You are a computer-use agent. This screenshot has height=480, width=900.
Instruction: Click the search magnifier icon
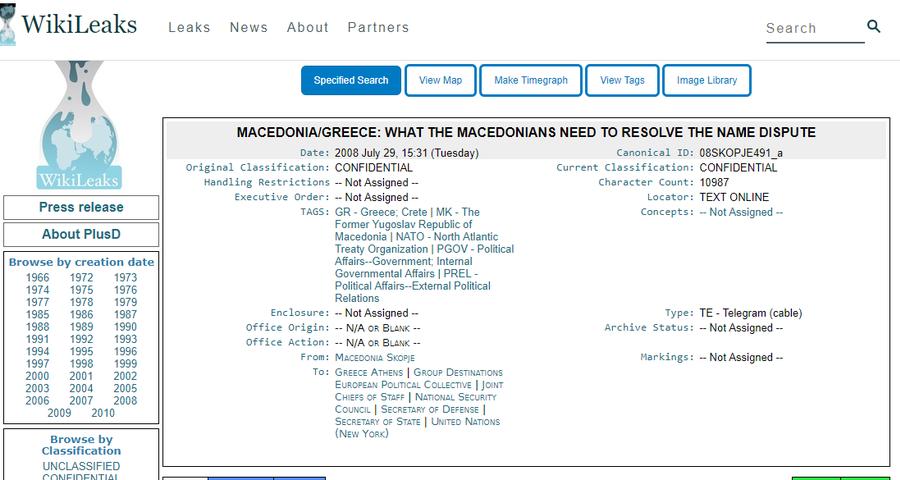(x=874, y=27)
